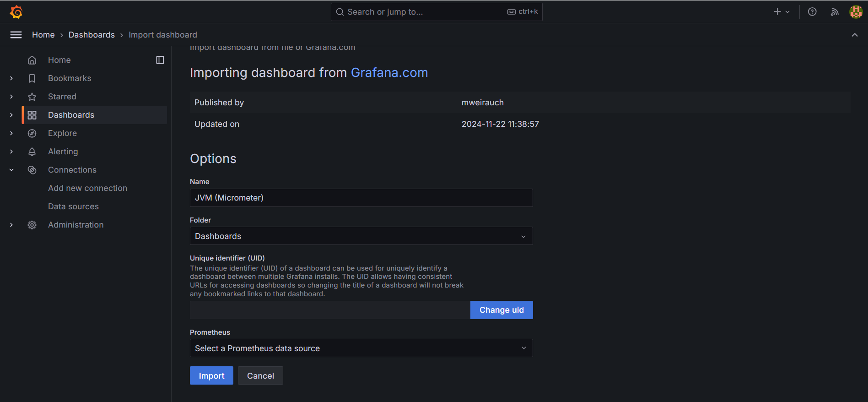This screenshot has height=402, width=868.
Task: Open the news feed RSS icon
Action: pyautogui.click(x=835, y=12)
